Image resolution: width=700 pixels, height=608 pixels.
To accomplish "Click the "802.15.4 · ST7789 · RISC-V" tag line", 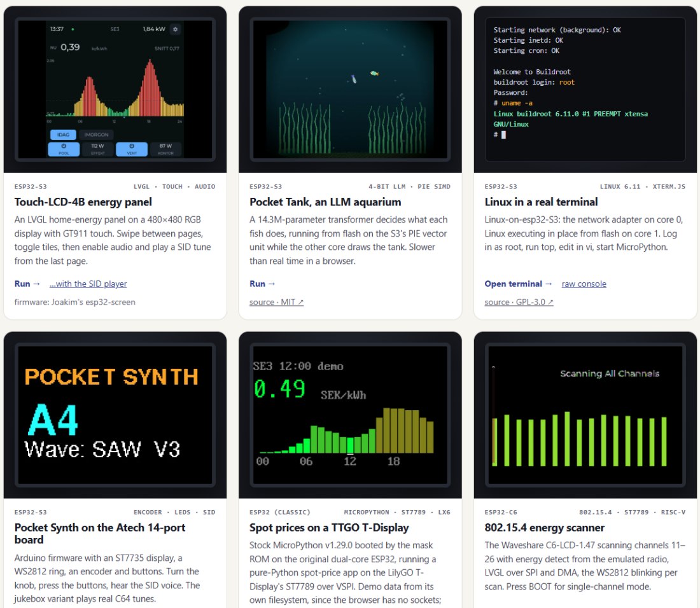I will [x=632, y=512].
